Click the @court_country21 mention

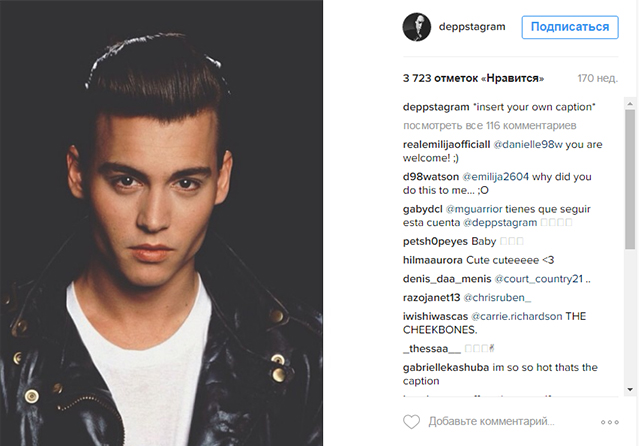(539, 279)
